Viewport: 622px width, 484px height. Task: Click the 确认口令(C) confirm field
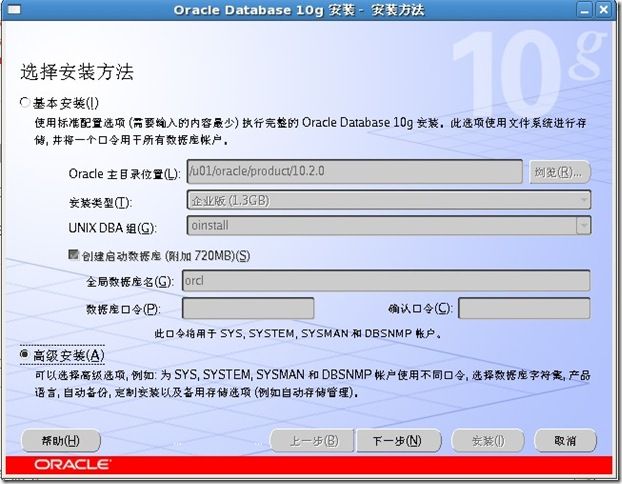tap(524, 308)
